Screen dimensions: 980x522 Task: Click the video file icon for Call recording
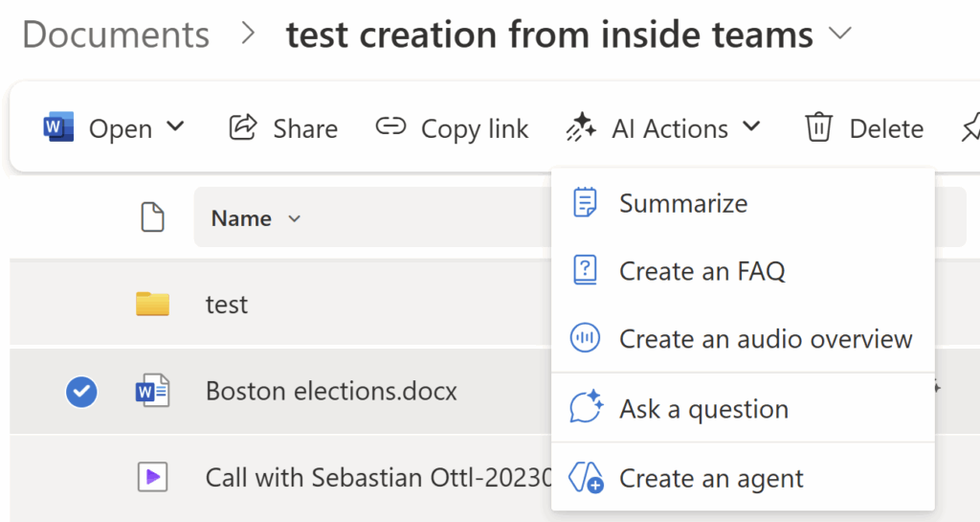tap(152, 476)
